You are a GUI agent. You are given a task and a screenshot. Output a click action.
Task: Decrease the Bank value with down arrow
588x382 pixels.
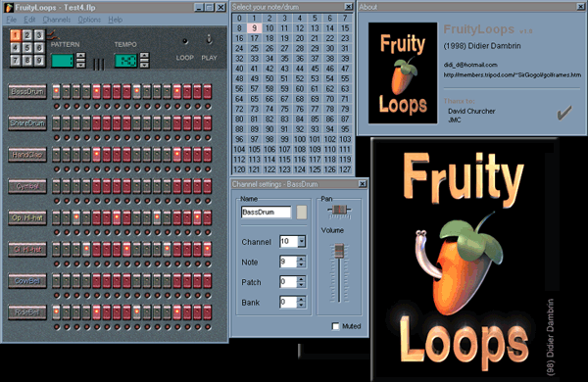point(301,306)
